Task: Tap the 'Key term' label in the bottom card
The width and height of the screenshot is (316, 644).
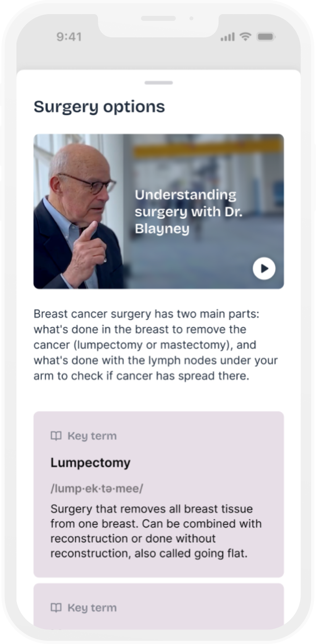Action: (x=92, y=608)
